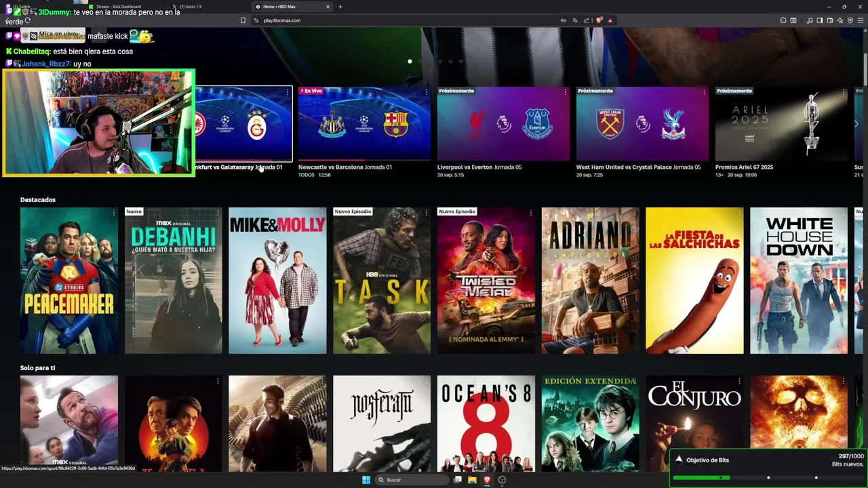
Task: Open the Mike & Molly poster
Action: pos(277,281)
